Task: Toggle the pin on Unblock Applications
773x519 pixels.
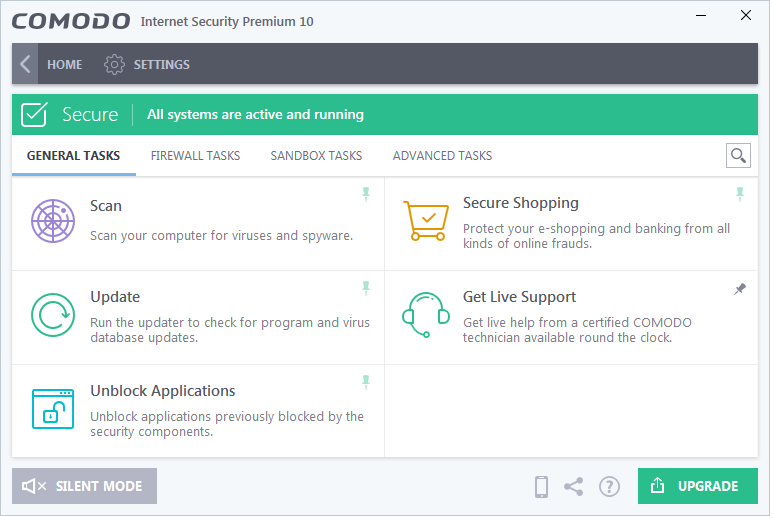Action: coord(366,382)
